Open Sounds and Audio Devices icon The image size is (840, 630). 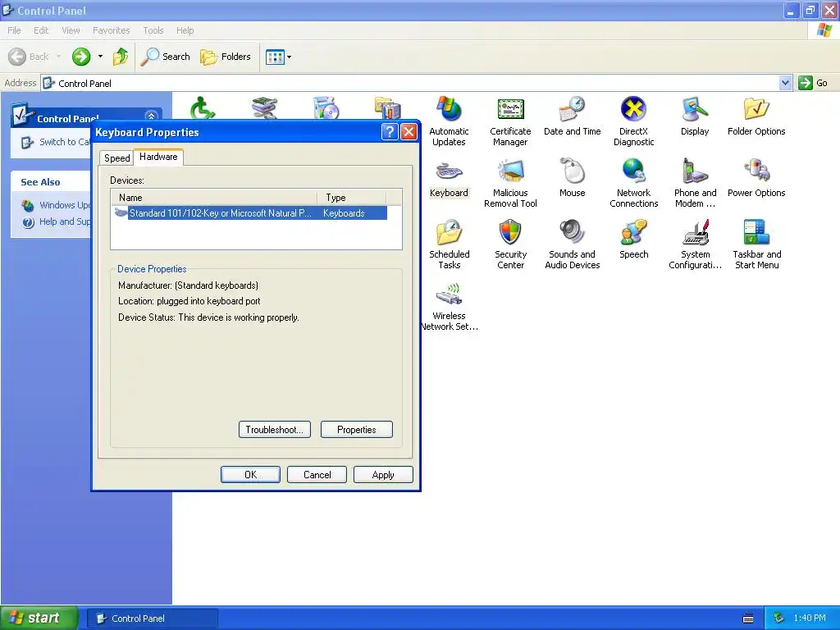pos(572,244)
